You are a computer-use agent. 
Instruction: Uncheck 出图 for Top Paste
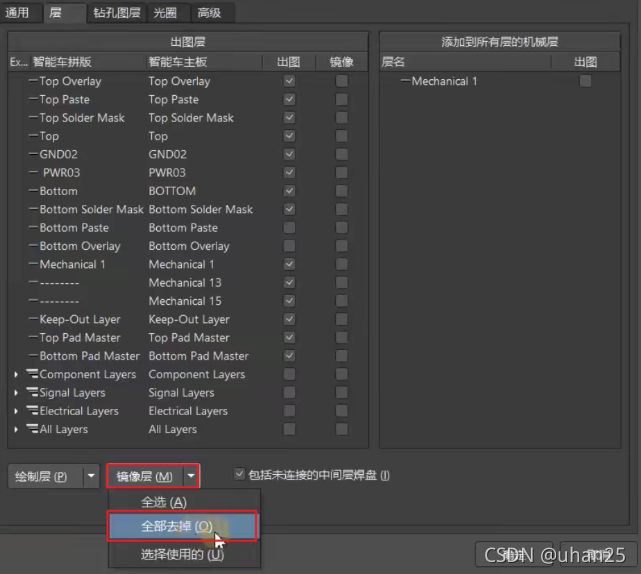[x=289, y=99]
